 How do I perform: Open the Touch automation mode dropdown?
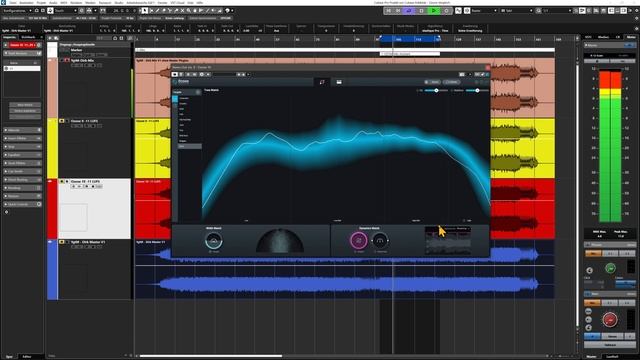[x=66, y=11]
